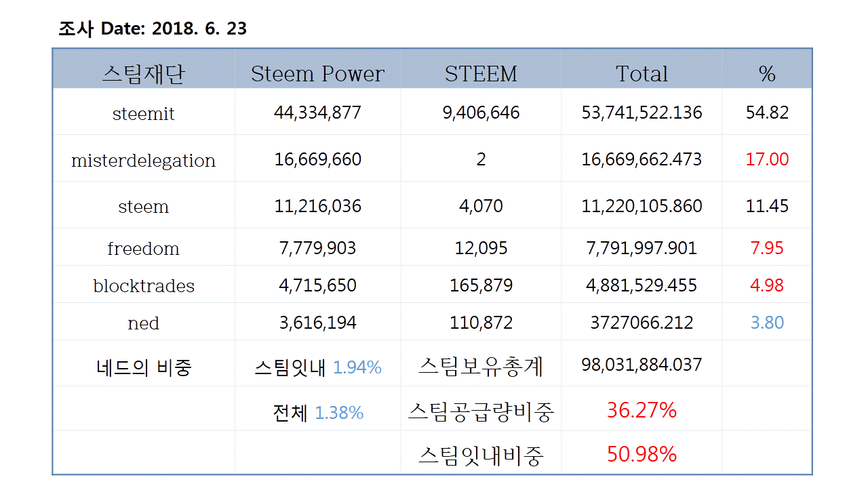Select the grand total '98,031,884.037'
Screen dimensions: 868x488
(x=642, y=365)
